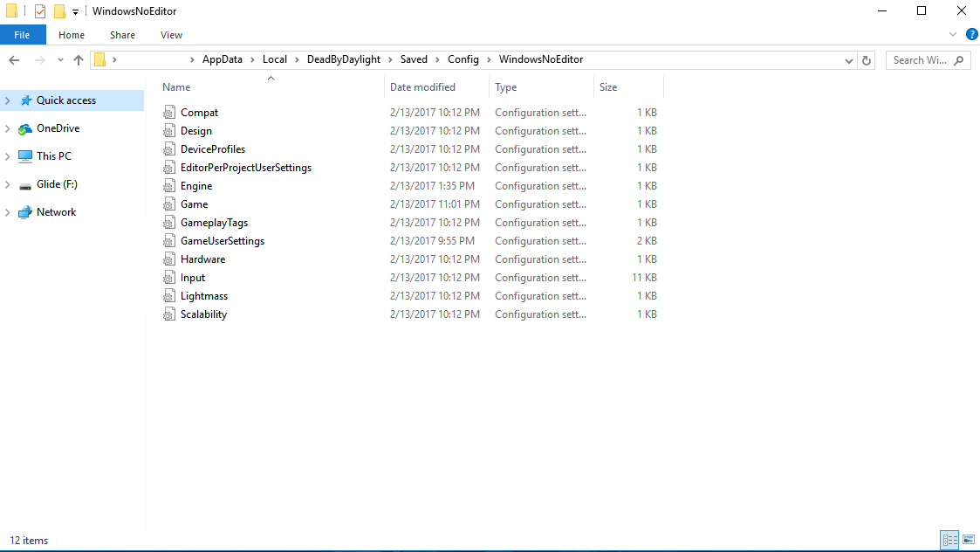This screenshot has height=552, width=980.
Task: Switch to Details view layout icon
Action: 949,540
